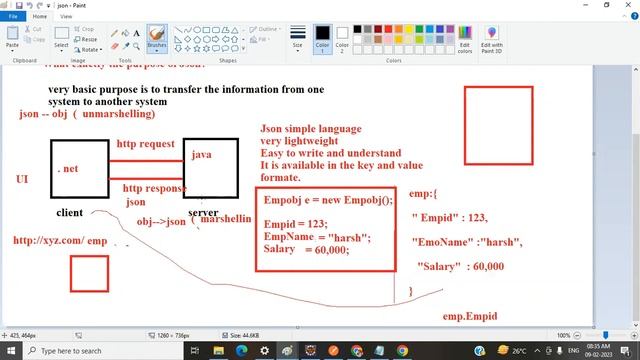Open Microsoft Edge from taskbar
The height and width of the screenshot is (360, 640).
tap(242, 351)
